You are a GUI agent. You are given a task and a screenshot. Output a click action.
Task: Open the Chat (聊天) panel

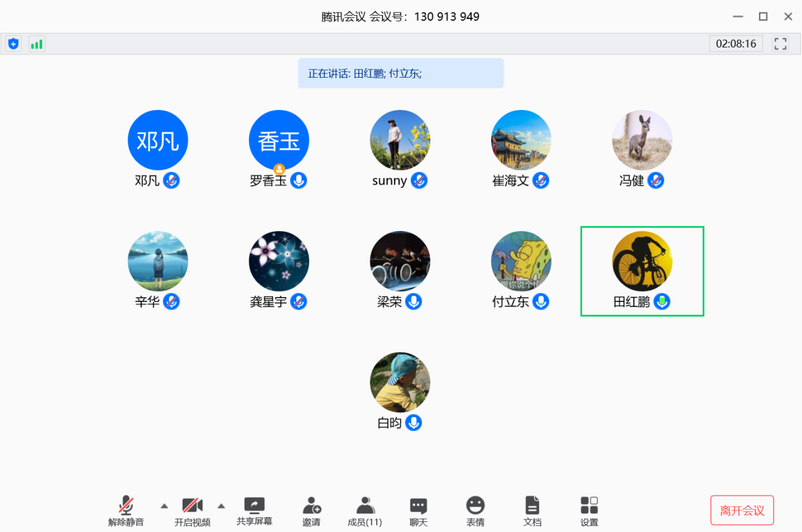418,511
